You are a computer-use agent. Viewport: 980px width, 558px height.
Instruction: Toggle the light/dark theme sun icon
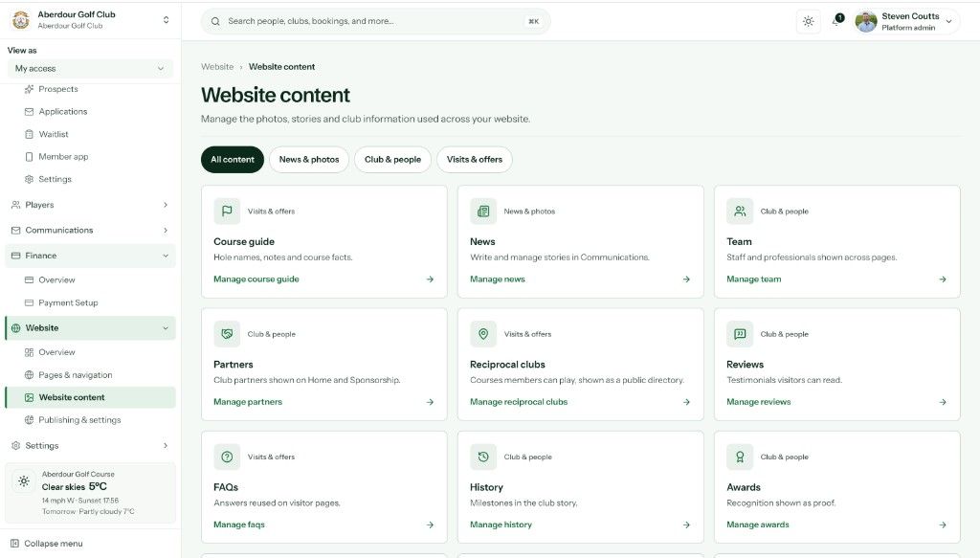(808, 21)
